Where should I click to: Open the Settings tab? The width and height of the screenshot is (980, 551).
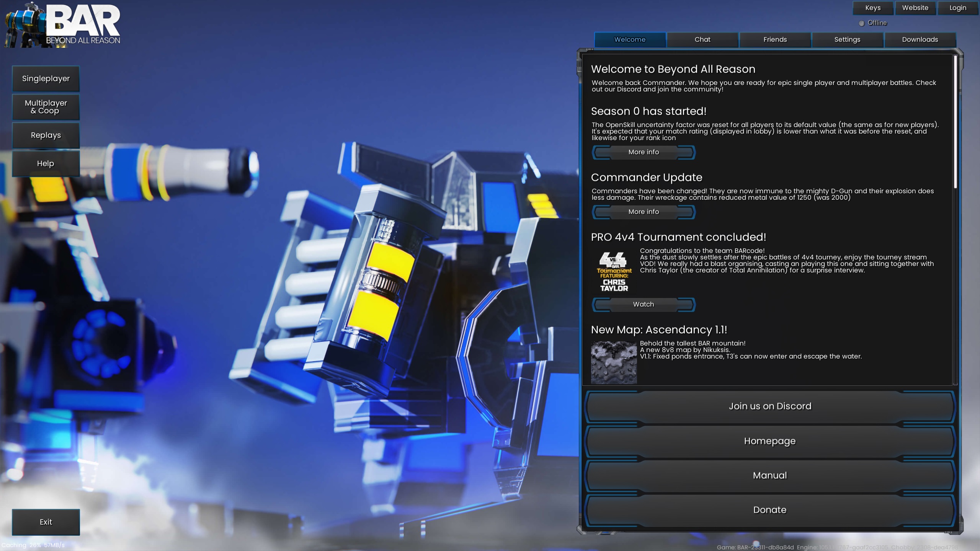click(x=847, y=40)
